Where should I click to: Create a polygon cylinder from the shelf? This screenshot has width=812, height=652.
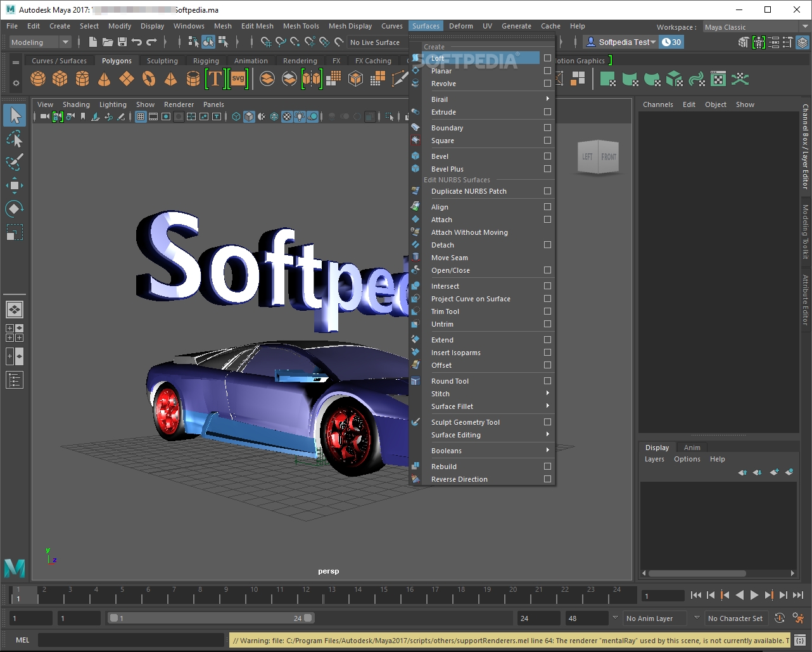point(82,78)
